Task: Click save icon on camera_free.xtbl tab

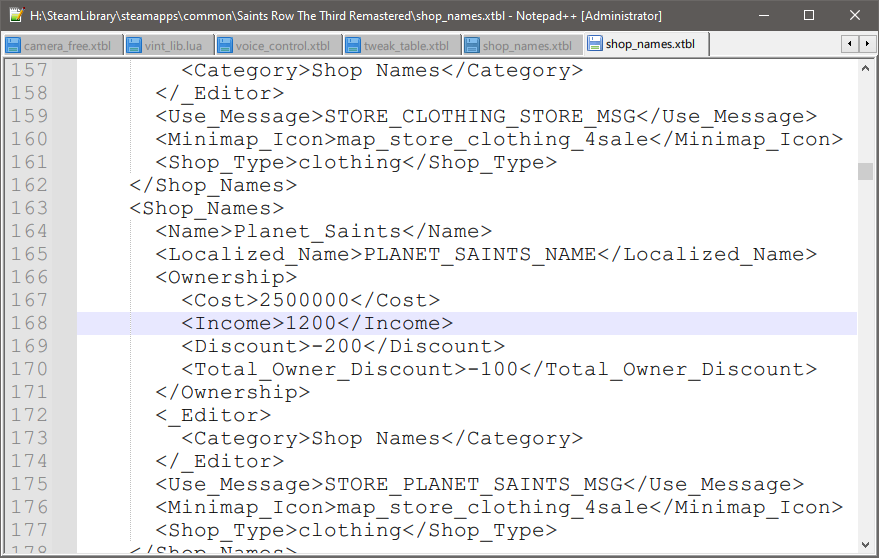Action: 13,45
